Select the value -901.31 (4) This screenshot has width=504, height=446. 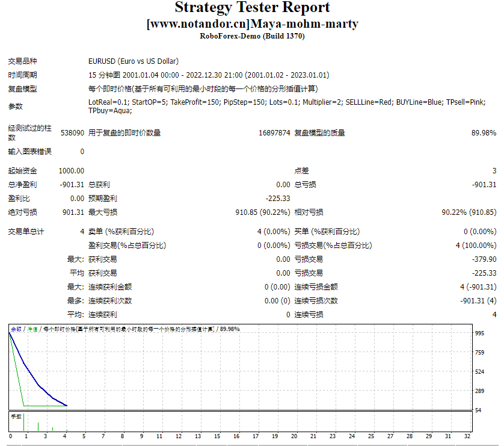click(478, 301)
